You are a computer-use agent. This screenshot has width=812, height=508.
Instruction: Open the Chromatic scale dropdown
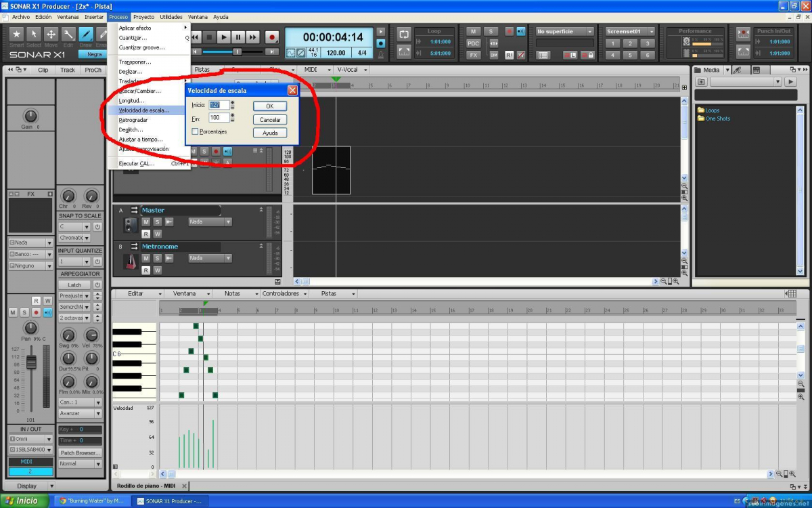coord(74,238)
